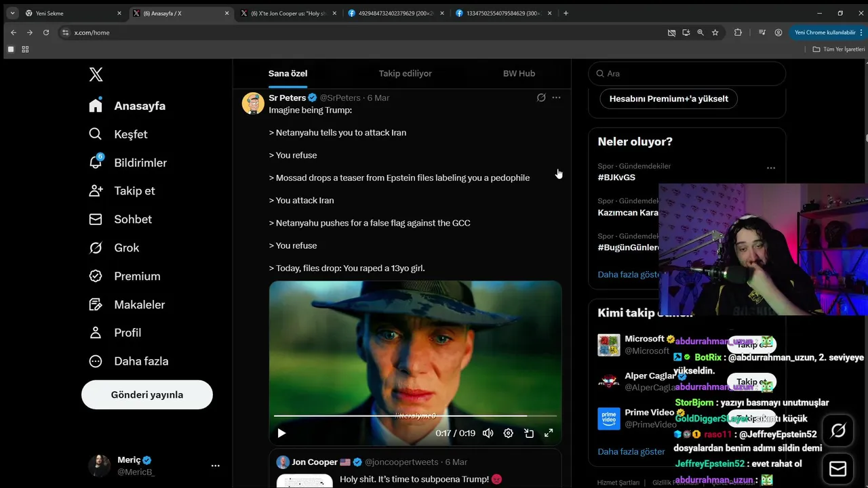Mute the video volume

tap(488, 433)
